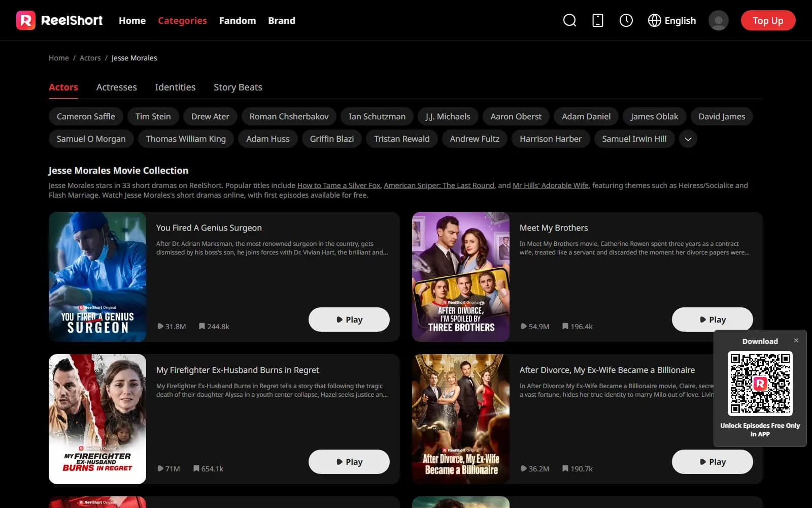Click the 196.4k bookmark icon

pyautogui.click(x=565, y=326)
